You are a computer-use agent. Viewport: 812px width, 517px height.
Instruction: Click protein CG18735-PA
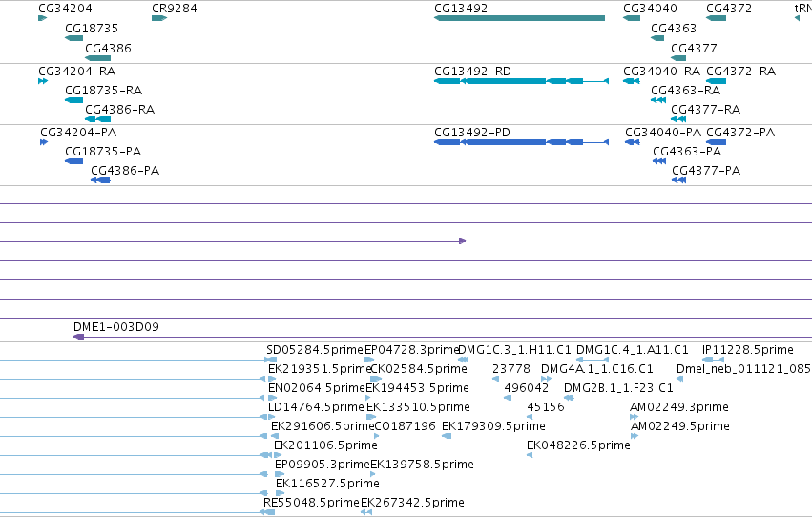103,151
